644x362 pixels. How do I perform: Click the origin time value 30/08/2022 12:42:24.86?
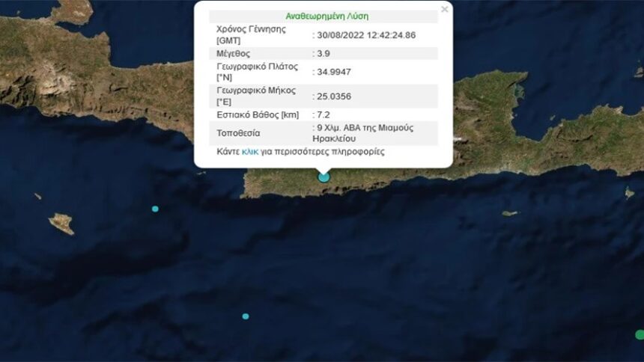tap(368, 34)
